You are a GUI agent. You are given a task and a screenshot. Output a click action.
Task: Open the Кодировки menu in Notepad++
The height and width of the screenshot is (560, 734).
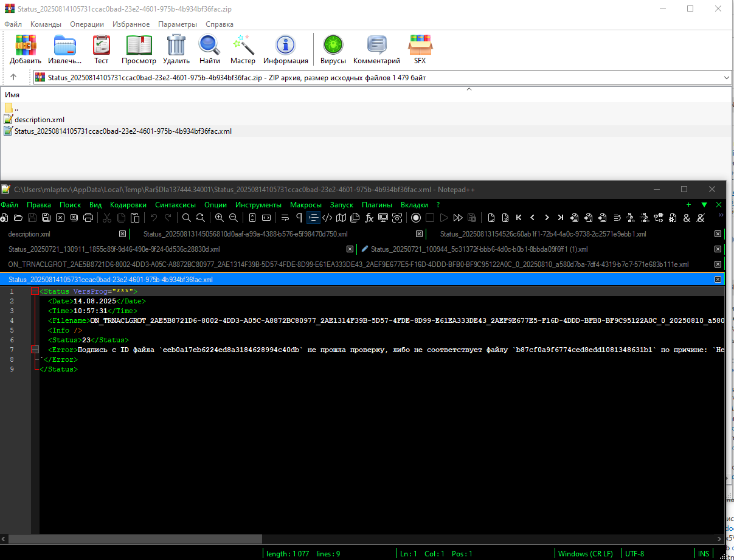pyautogui.click(x=128, y=205)
